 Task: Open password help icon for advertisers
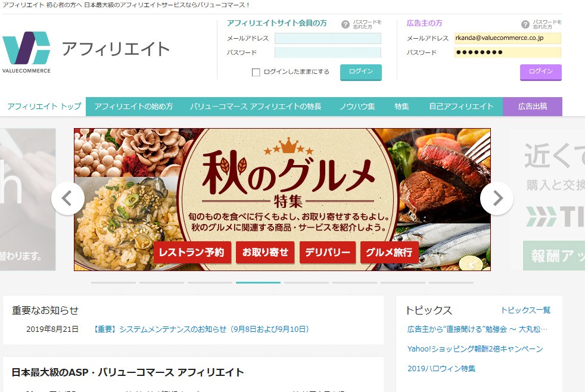pyautogui.click(x=525, y=24)
